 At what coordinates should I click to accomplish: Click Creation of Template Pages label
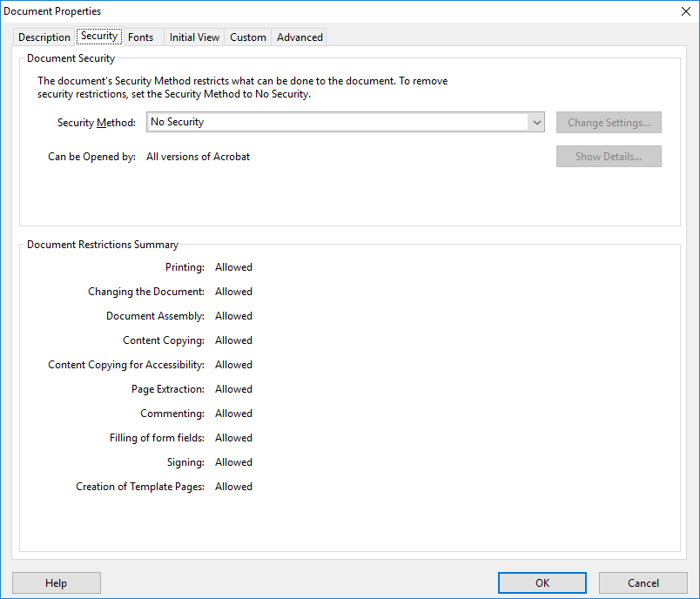click(139, 487)
